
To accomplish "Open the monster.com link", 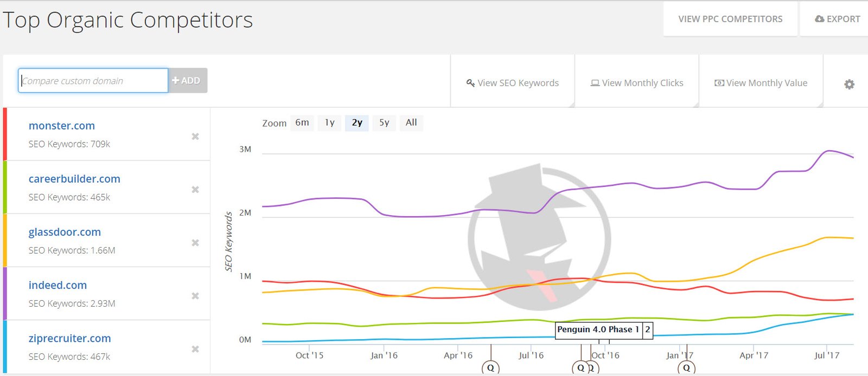I will [x=62, y=126].
